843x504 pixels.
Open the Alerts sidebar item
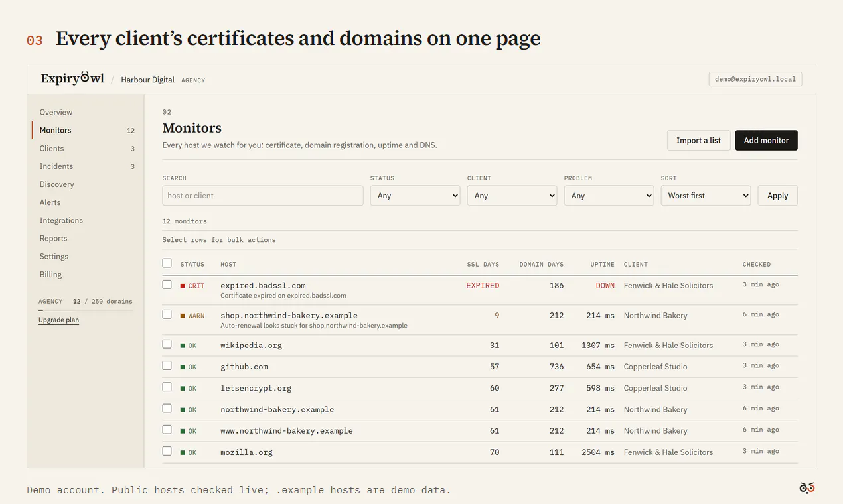[x=50, y=202]
